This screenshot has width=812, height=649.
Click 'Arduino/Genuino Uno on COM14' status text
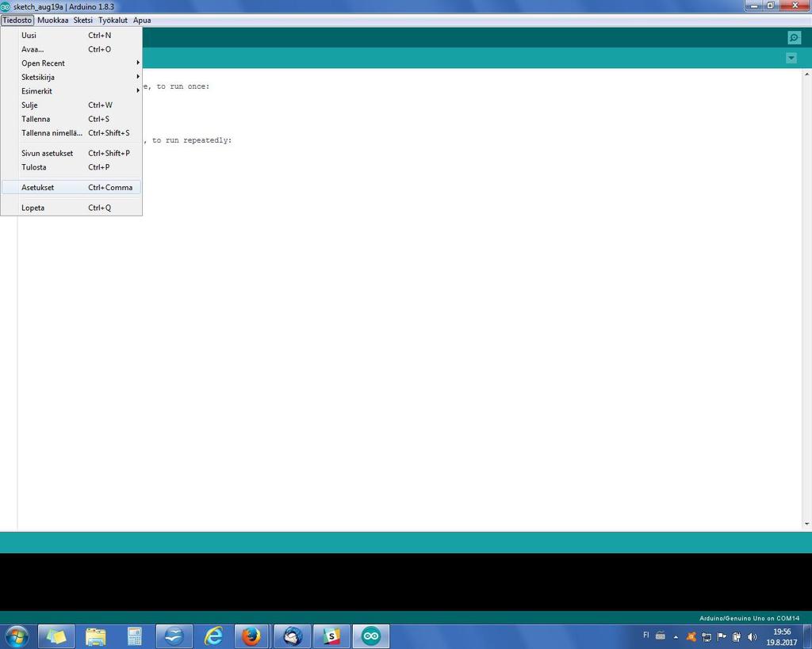coord(749,618)
